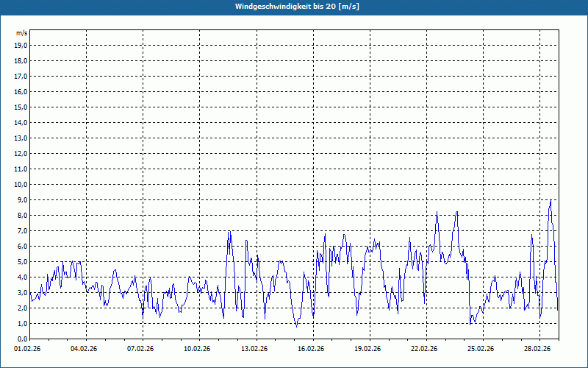
Task: Pick the 10.02.26 date on the axis
Action: point(198,350)
